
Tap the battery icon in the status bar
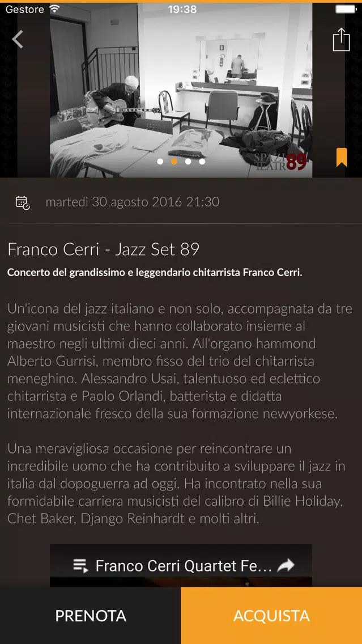[x=345, y=9]
